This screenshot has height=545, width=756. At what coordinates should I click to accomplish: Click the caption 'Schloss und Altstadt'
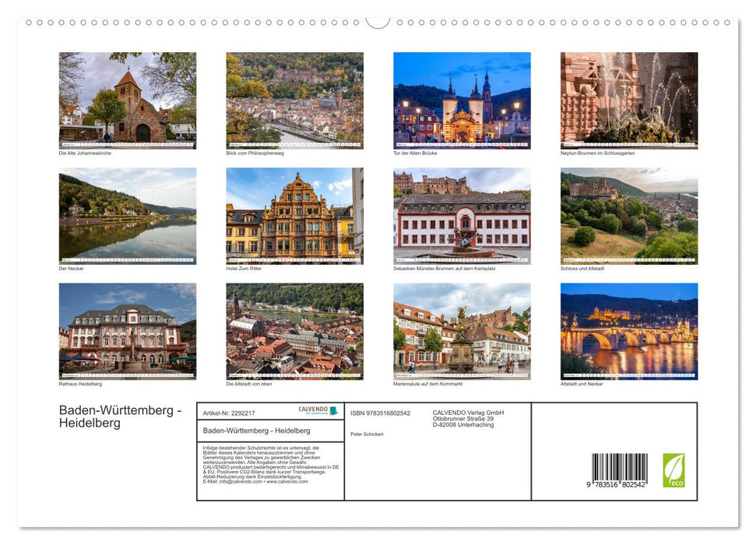pyautogui.click(x=582, y=269)
